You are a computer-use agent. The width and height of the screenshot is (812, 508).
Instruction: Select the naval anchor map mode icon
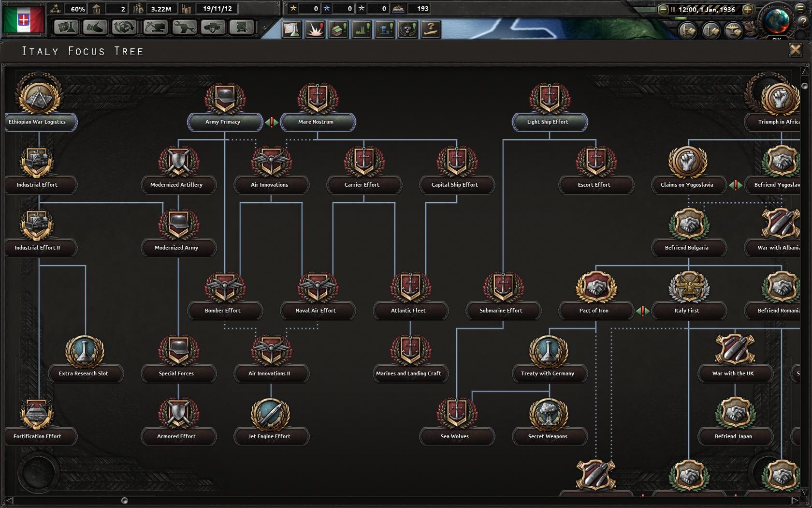[710, 30]
